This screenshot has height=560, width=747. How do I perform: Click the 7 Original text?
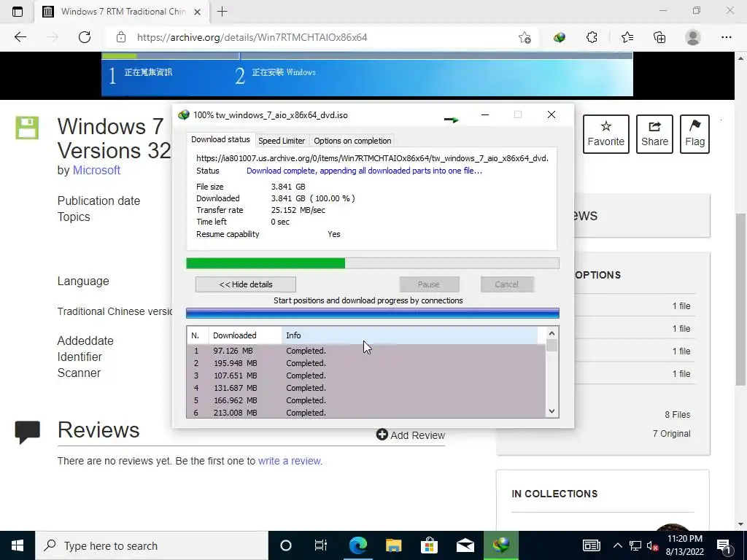[x=671, y=434]
